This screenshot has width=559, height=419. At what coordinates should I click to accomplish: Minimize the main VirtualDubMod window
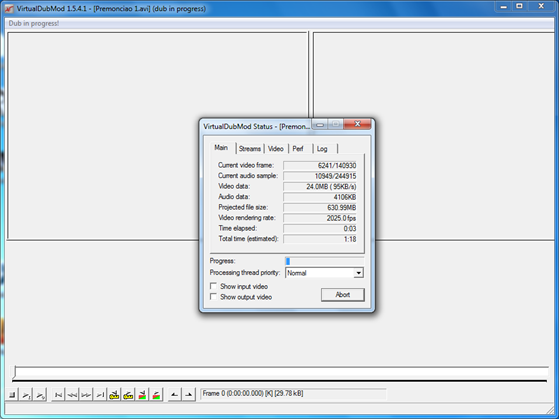click(503, 6)
